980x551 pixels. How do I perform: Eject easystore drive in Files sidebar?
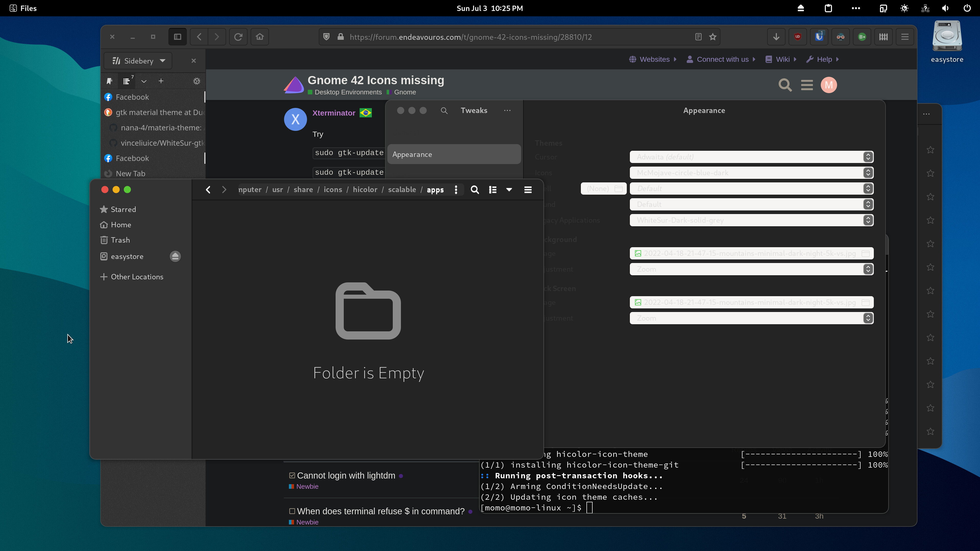point(175,256)
